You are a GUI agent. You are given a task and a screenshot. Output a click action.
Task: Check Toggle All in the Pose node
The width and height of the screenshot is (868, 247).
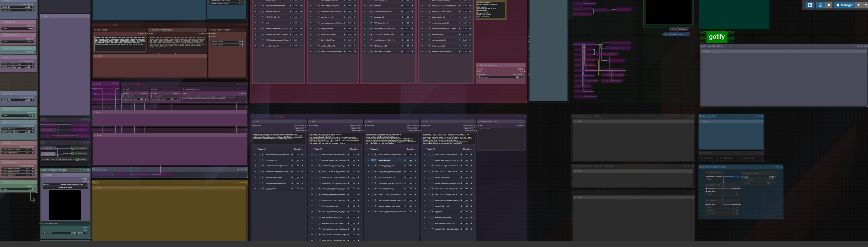pyautogui.click(x=369, y=149)
